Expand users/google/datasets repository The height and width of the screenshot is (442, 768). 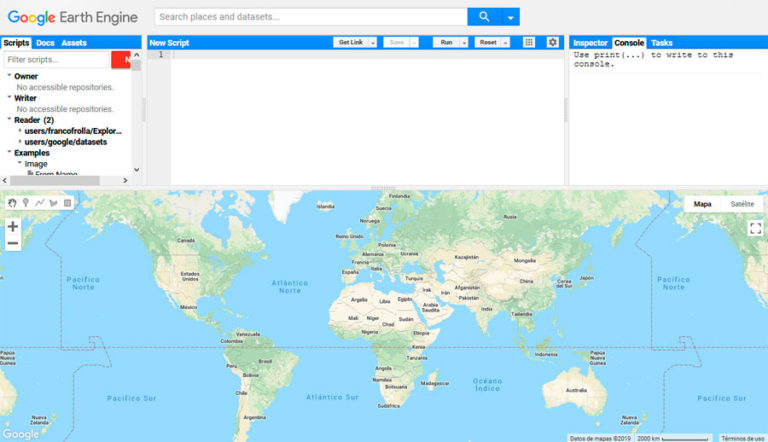click(x=20, y=141)
